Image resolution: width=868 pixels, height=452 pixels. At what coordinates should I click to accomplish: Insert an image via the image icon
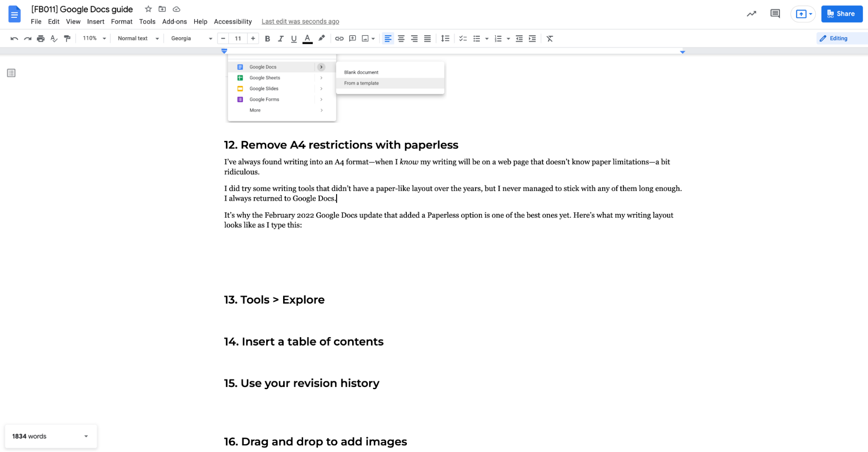click(x=366, y=38)
